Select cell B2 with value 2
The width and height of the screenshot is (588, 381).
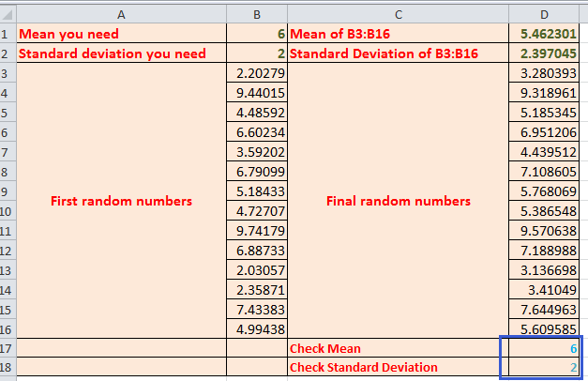click(257, 53)
